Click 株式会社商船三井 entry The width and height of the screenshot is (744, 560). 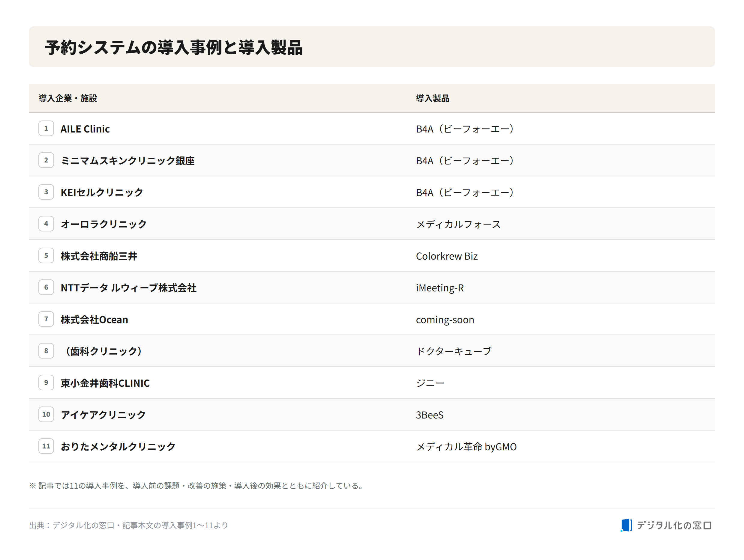click(x=99, y=256)
